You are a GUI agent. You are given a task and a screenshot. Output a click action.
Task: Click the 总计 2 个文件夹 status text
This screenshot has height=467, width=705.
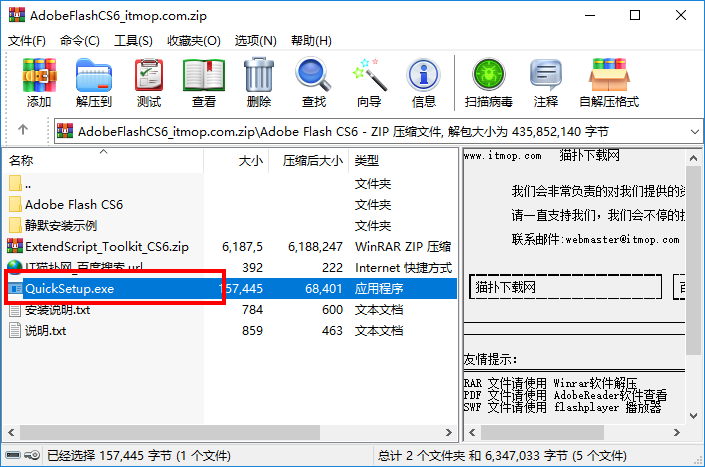[x=502, y=456]
